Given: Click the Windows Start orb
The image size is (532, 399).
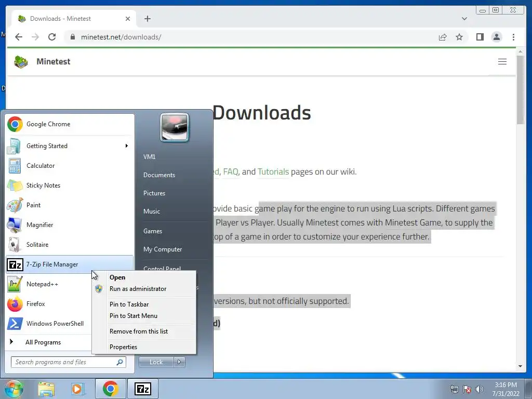Looking at the screenshot, I should (x=14, y=389).
